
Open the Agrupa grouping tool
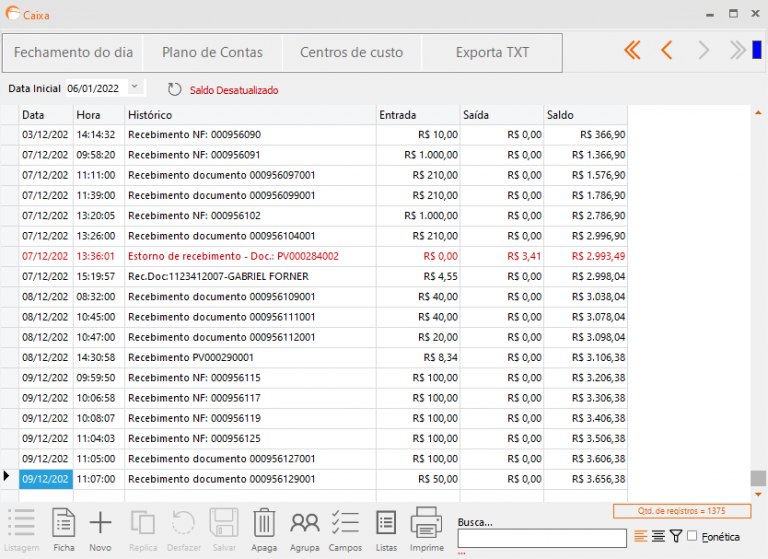point(304,527)
